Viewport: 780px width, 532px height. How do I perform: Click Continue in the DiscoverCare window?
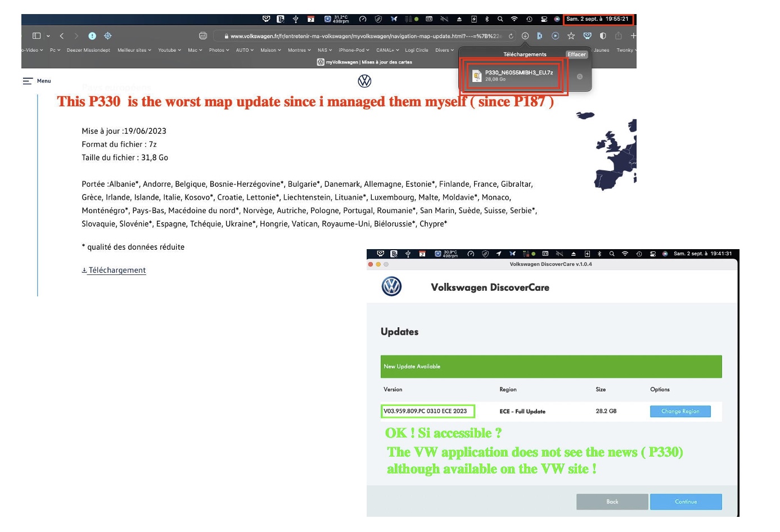point(686,502)
